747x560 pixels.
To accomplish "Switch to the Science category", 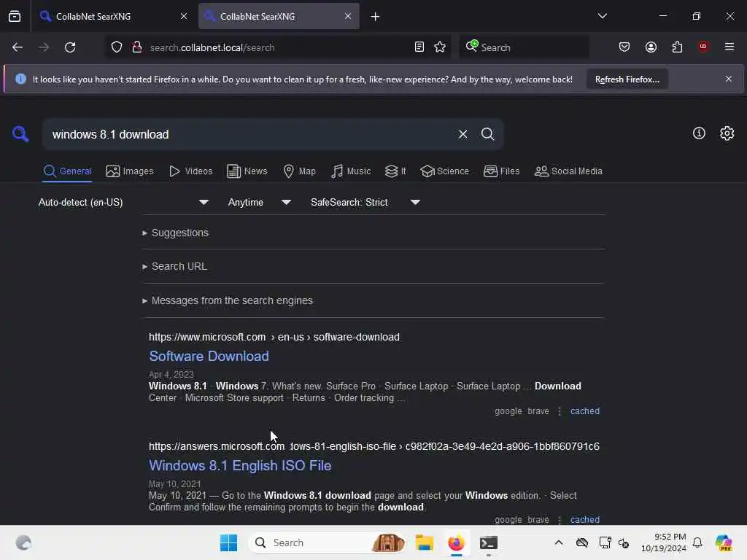I will point(444,171).
